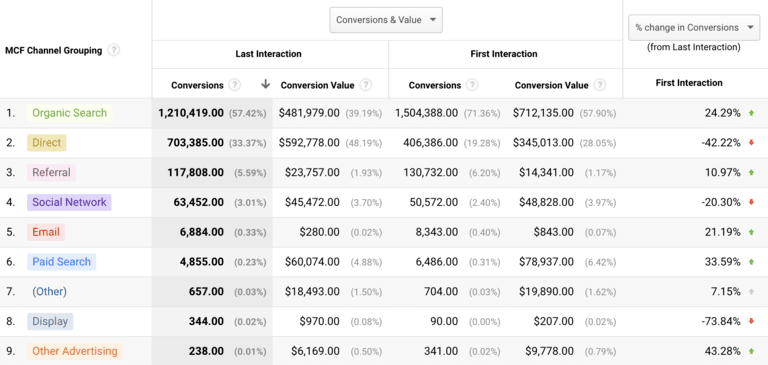The width and height of the screenshot is (768, 365).
Task: Click sort arrow beside Last Interaction Conversions
Action: click(x=265, y=84)
